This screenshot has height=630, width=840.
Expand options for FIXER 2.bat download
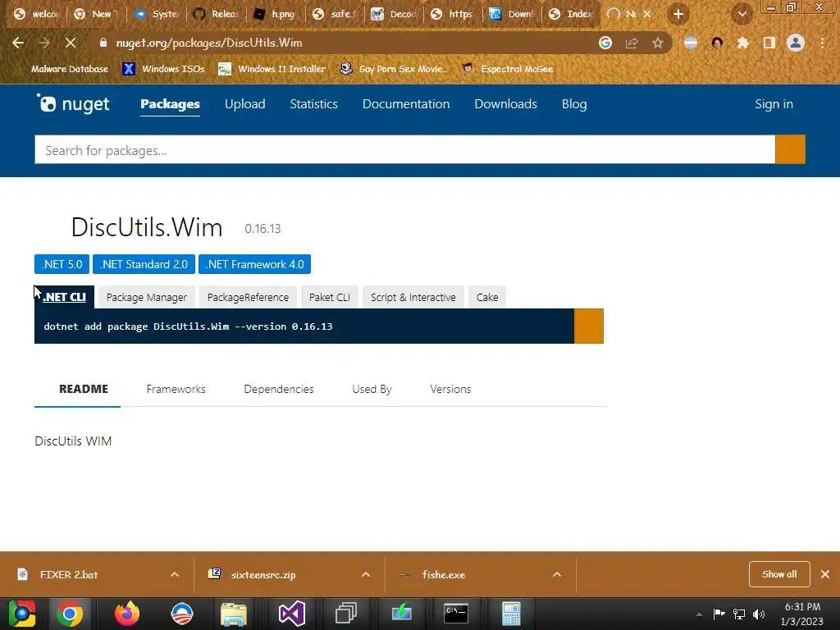(175, 574)
